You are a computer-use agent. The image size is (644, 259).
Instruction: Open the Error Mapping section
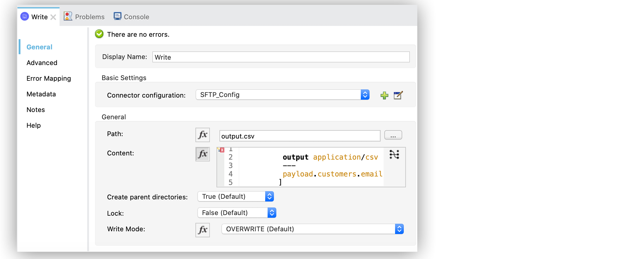(49, 78)
